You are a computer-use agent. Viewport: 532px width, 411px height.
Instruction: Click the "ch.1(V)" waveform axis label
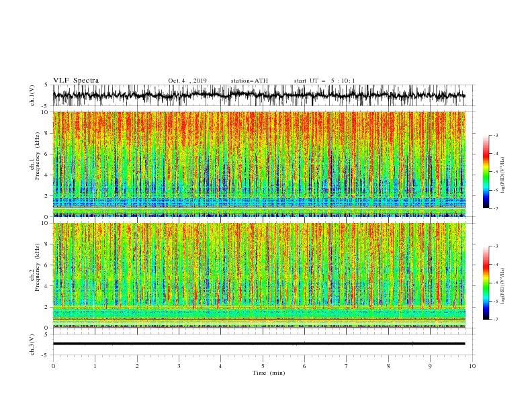pos(32,95)
